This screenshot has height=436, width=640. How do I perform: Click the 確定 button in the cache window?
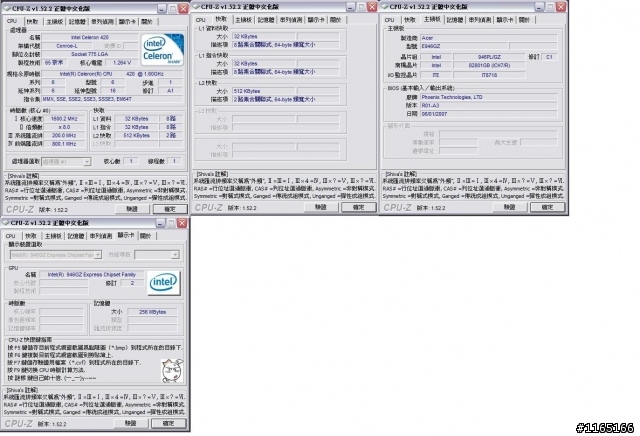[x=359, y=207]
